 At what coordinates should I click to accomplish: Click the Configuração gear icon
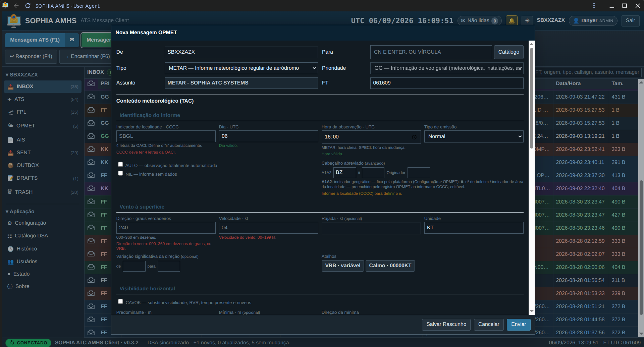tap(10, 223)
